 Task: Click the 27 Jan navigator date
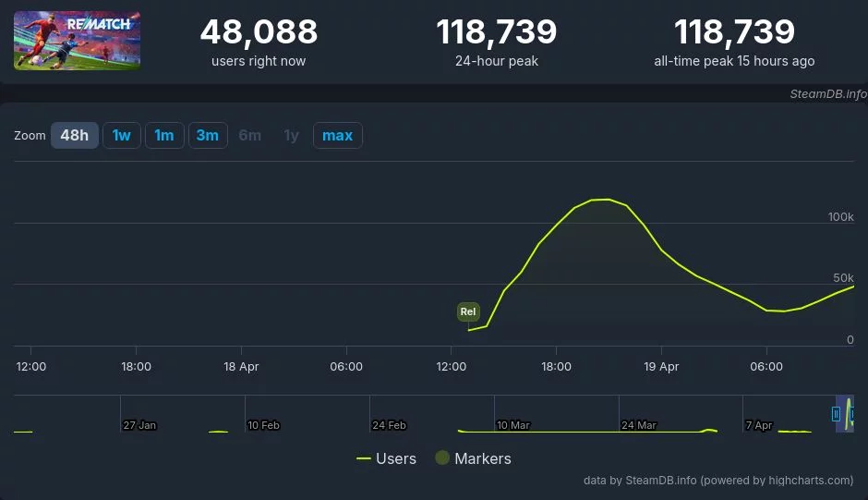[139, 425]
